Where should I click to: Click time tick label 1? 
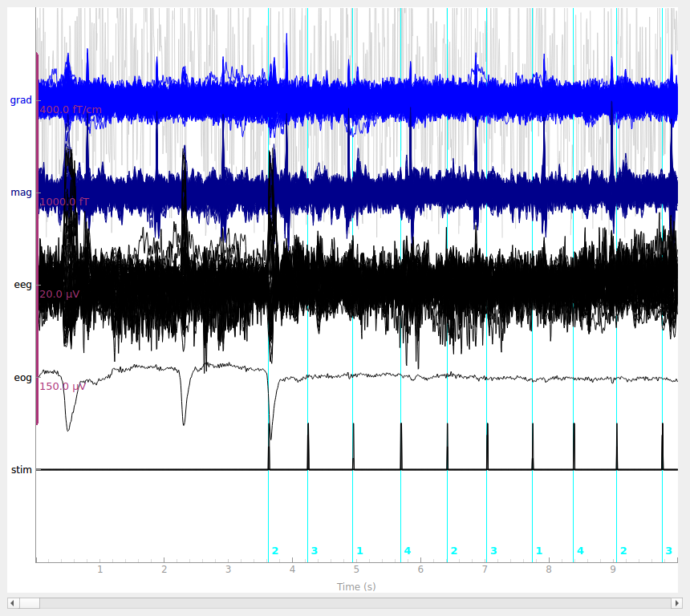[100, 569]
